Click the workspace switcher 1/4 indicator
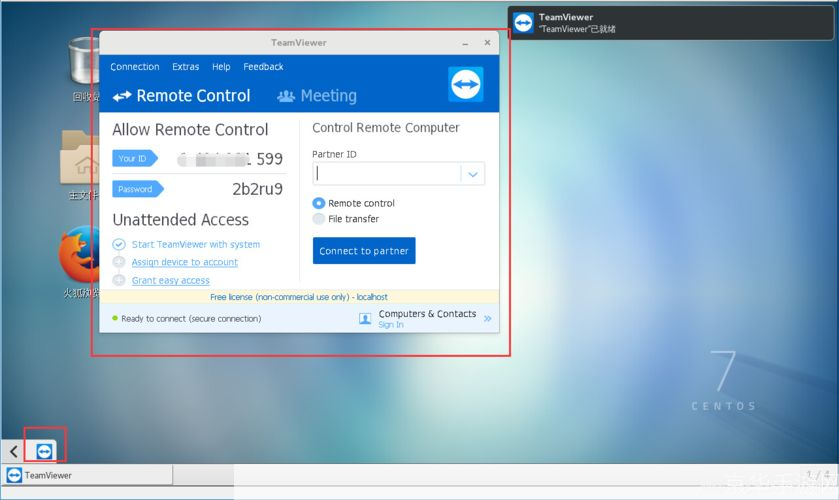The image size is (839, 500). [818, 474]
